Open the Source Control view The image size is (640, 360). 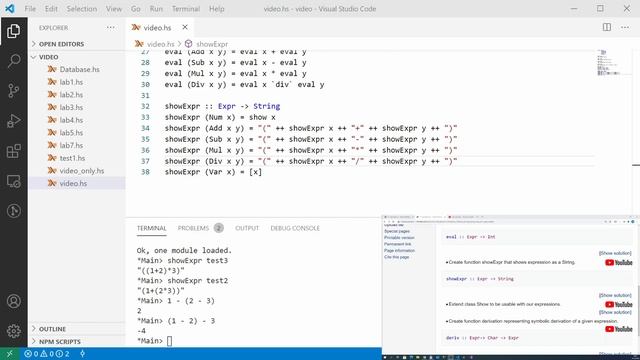coord(13,91)
